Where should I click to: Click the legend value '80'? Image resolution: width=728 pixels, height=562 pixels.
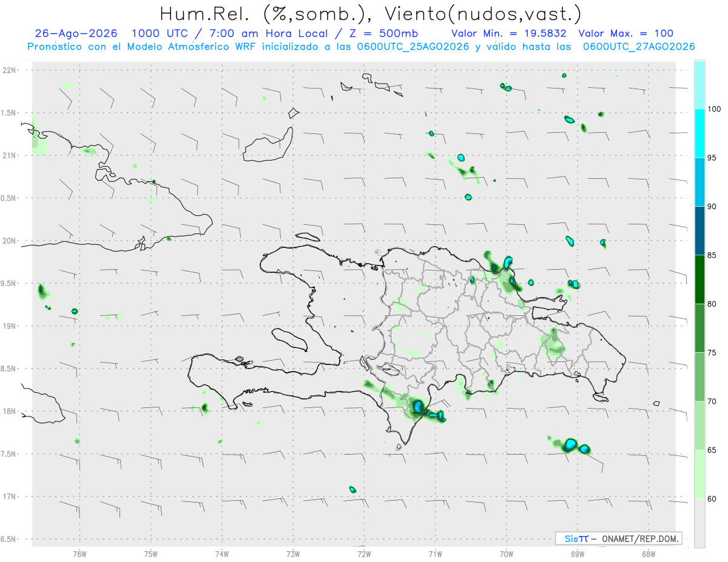(712, 304)
